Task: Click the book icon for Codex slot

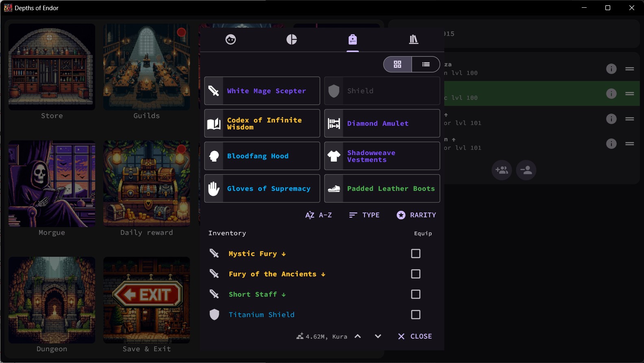Action: click(x=214, y=123)
